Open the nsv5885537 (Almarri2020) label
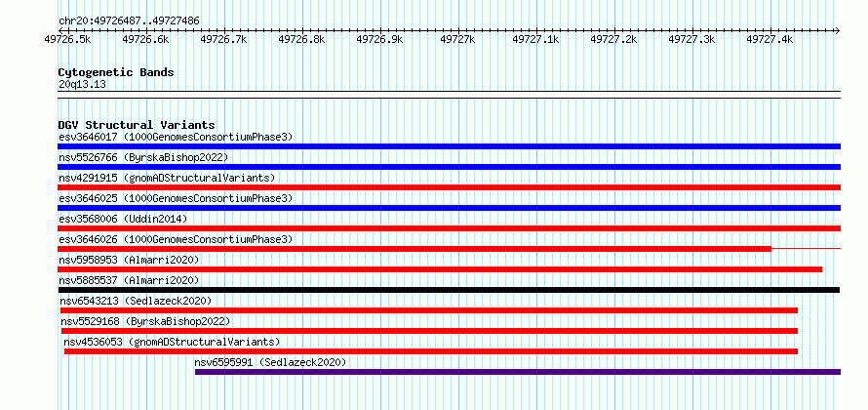 (x=129, y=280)
